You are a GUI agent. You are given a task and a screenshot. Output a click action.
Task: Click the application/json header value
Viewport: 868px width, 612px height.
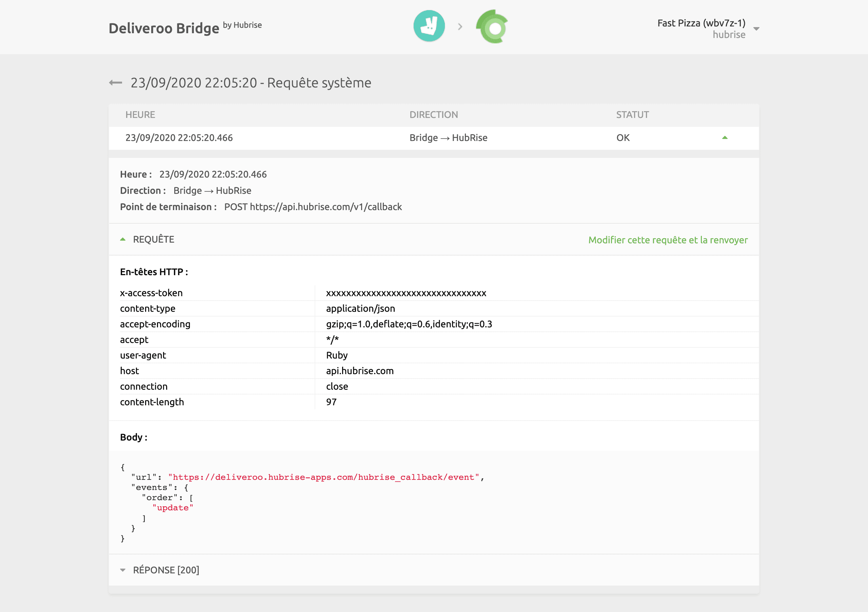coord(361,309)
